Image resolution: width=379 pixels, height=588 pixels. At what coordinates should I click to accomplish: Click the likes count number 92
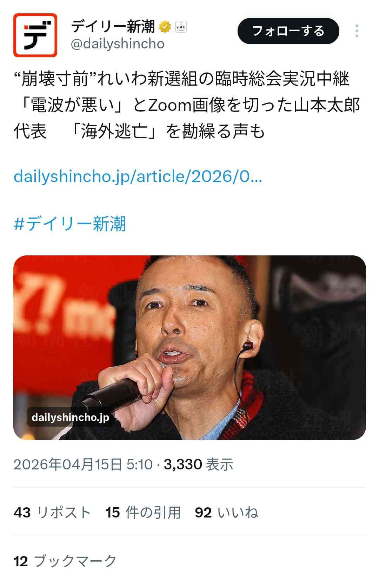(203, 513)
